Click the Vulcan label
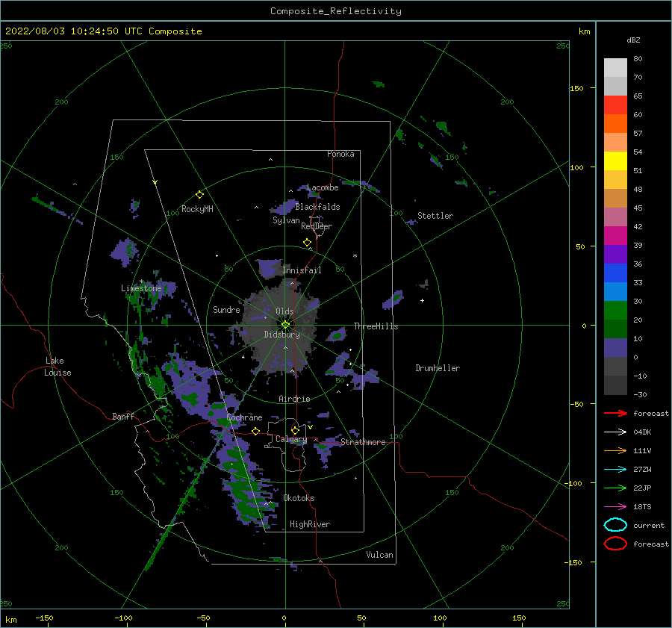Viewport: 672px width, 628px height. [379, 555]
